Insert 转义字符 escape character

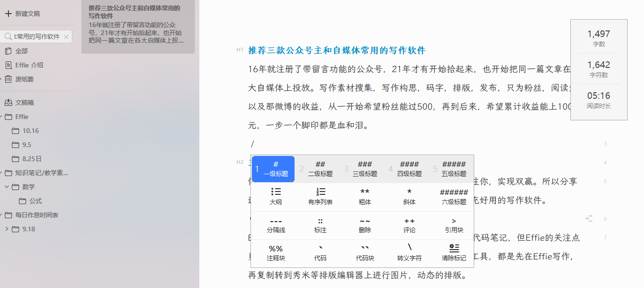(x=409, y=253)
